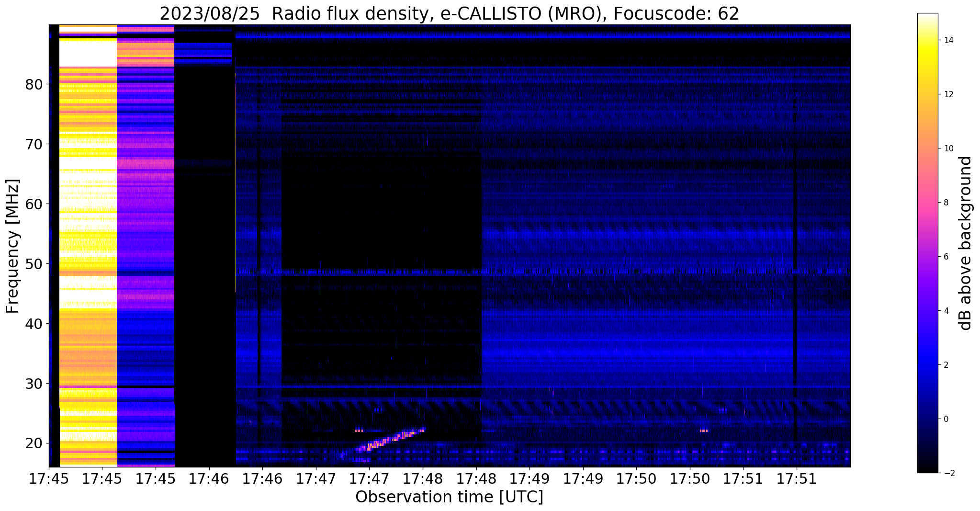Click the white top end of the colorbar
Viewport: 980px width, 511px height.
tap(927, 16)
